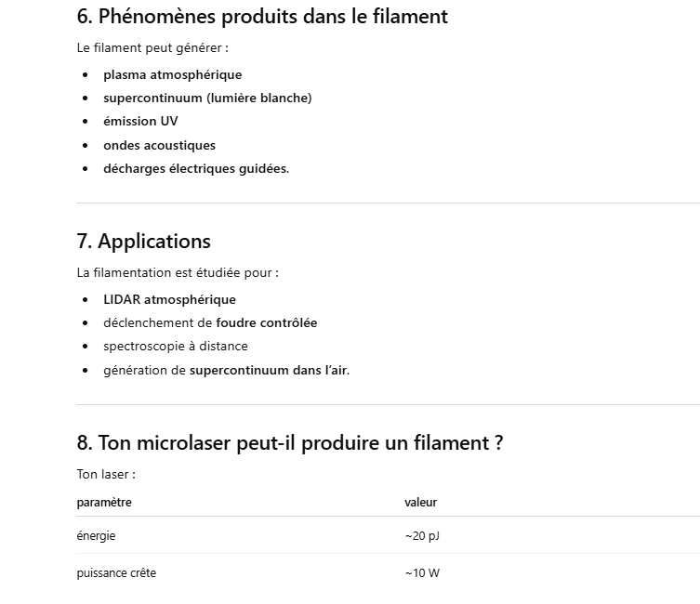
Task: Click the heading "6. Phénomènes produits dans le filament"
Action: point(262,17)
